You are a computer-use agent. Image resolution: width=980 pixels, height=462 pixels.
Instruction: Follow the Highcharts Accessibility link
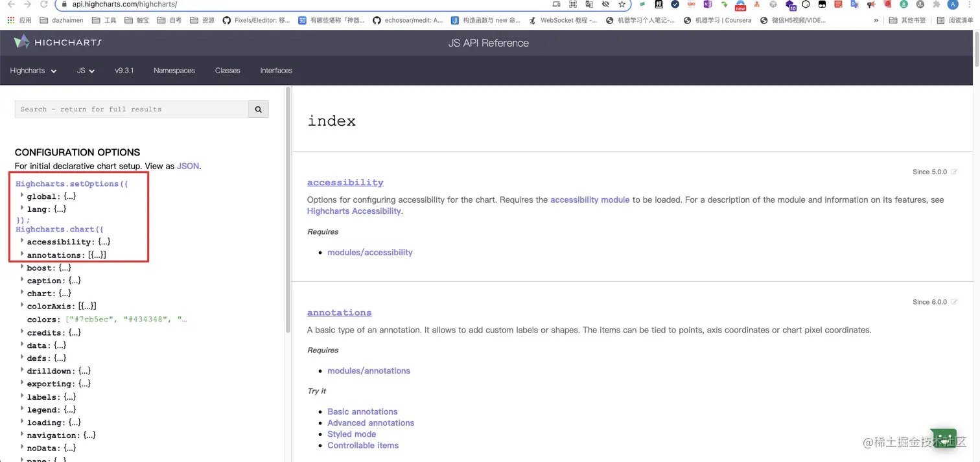354,211
